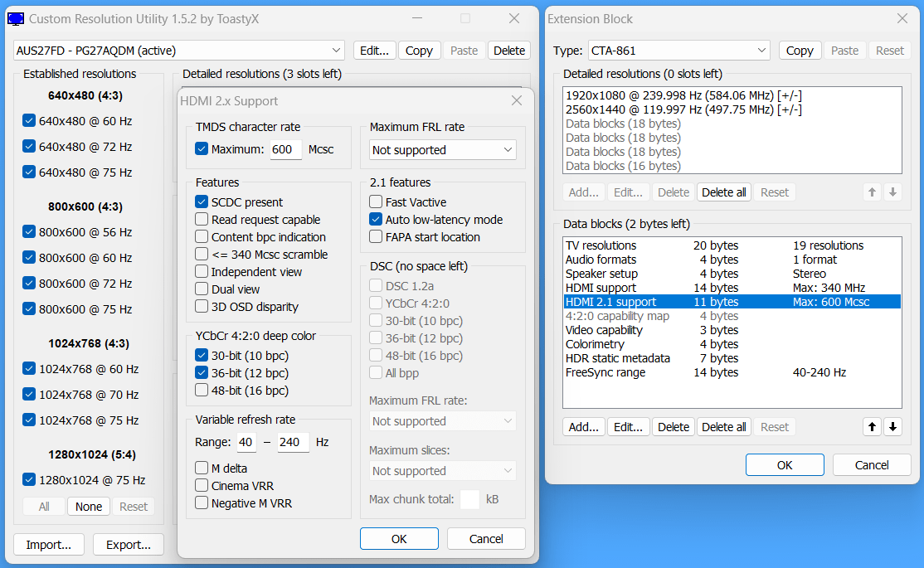Click the TMDS maximum 600 Mcsc field

pos(286,149)
